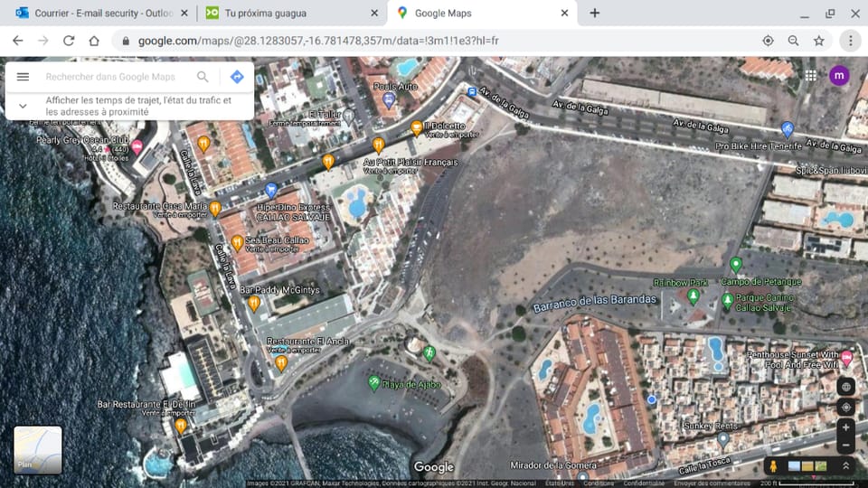Click the 200 ft scale bar
The height and width of the screenshot is (488, 868).
[809, 483]
